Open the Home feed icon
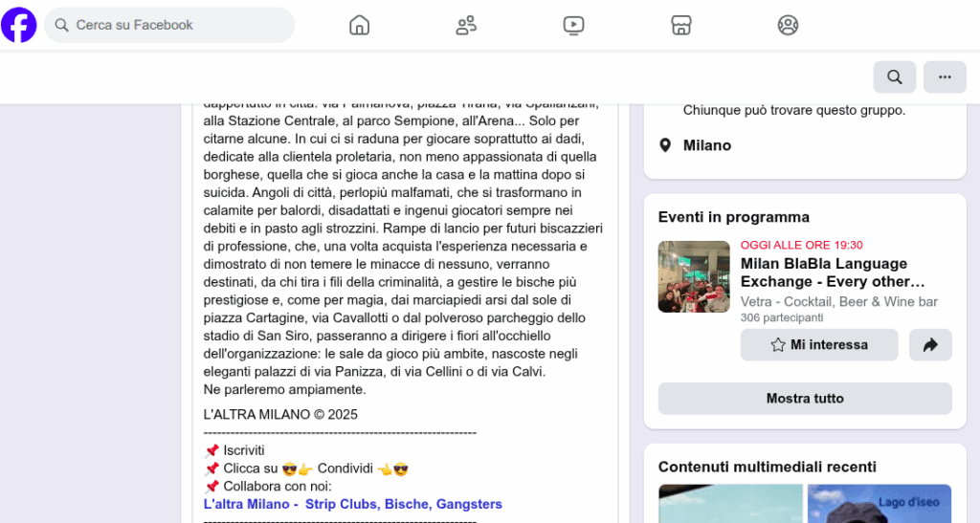Image resolution: width=980 pixels, height=523 pixels. click(360, 25)
